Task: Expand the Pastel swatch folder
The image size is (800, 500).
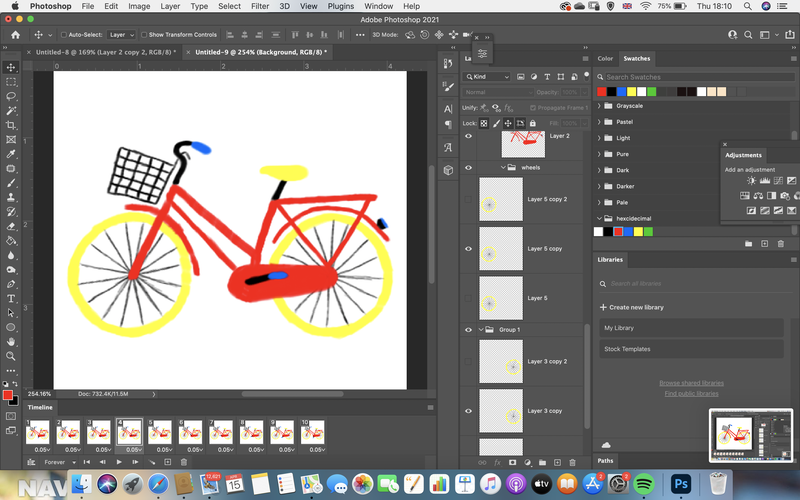Action: click(x=599, y=122)
